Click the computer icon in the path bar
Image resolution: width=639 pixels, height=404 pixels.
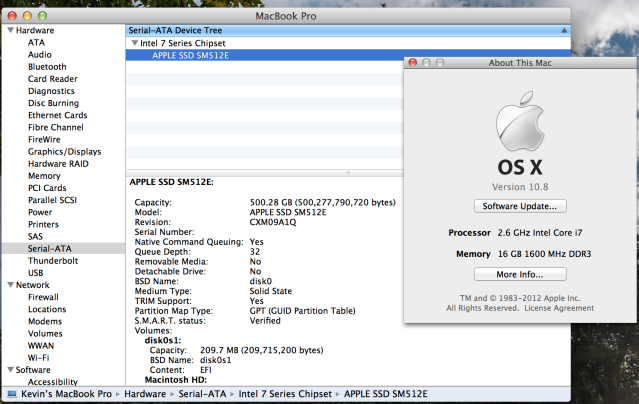tap(12, 394)
